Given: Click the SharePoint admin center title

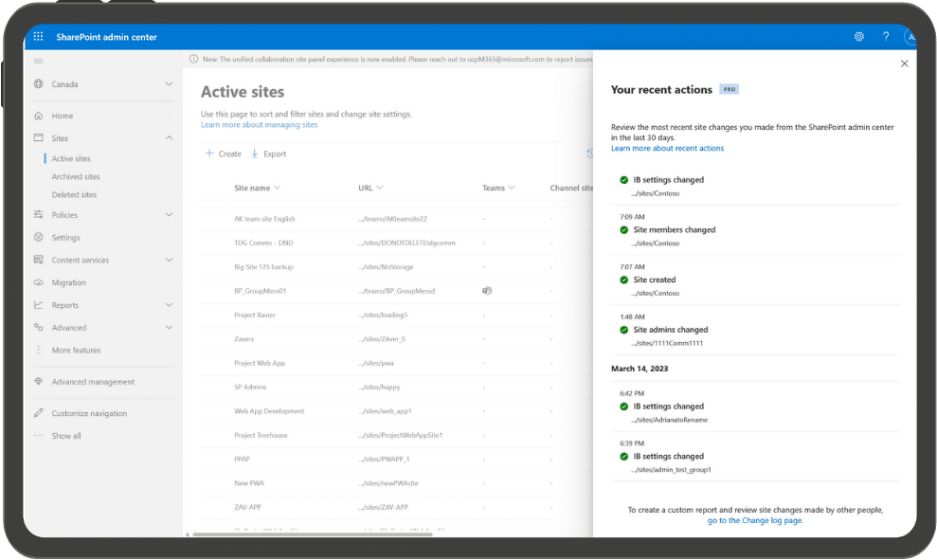Looking at the screenshot, I should pyautogui.click(x=106, y=37).
